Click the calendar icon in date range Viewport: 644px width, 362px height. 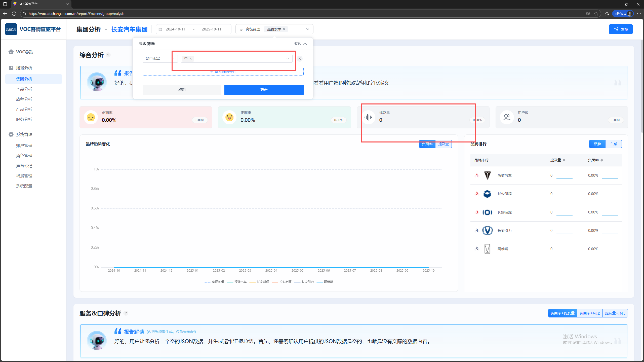click(160, 29)
